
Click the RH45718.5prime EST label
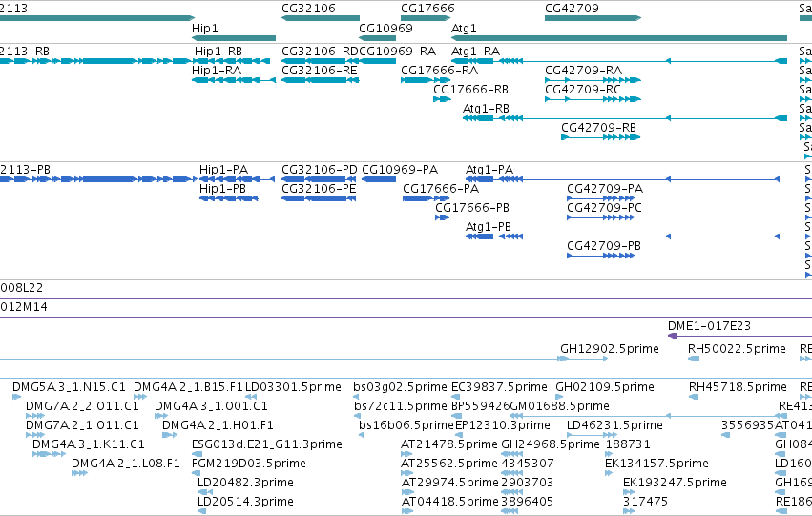click(x=738, y=387)
